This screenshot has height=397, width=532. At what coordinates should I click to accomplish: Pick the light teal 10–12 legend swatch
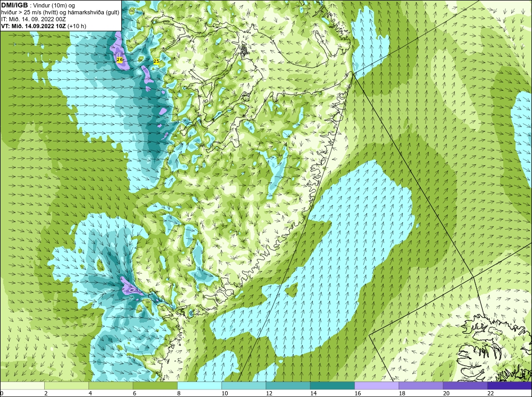[244, 385]
